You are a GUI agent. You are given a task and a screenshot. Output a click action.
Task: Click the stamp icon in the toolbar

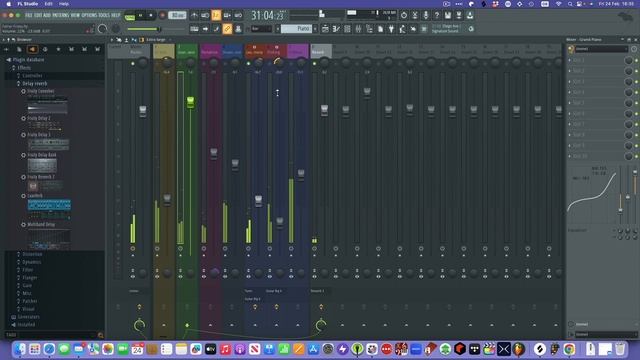coord(238,29)
